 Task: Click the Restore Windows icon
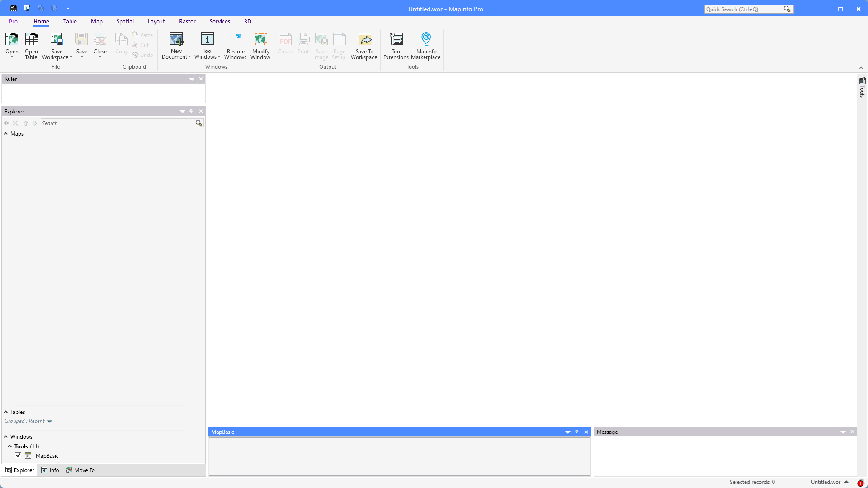pyautogui.click(x=236, y=40)
